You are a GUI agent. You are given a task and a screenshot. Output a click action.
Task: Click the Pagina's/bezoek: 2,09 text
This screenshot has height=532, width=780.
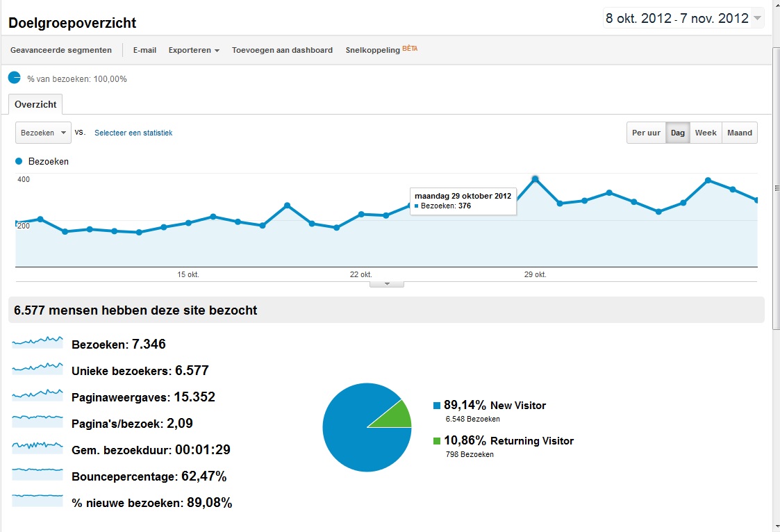click(x=133, y=424)
